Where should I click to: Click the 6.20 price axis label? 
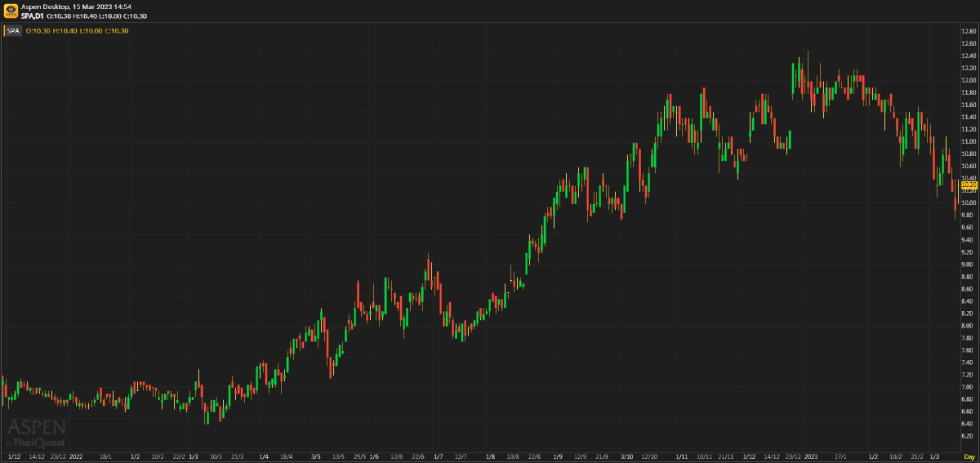tap(969, 436)
